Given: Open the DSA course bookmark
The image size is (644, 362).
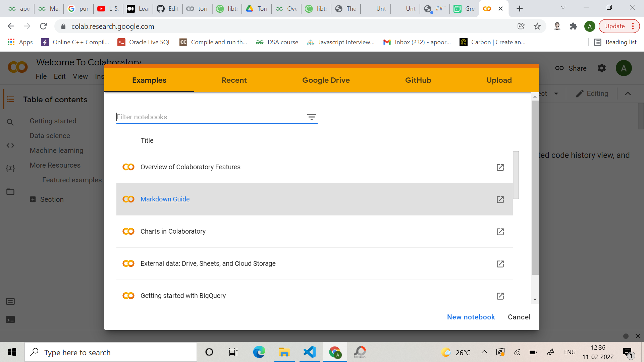Looking at the screenshot, I should (x=277, y=42).
